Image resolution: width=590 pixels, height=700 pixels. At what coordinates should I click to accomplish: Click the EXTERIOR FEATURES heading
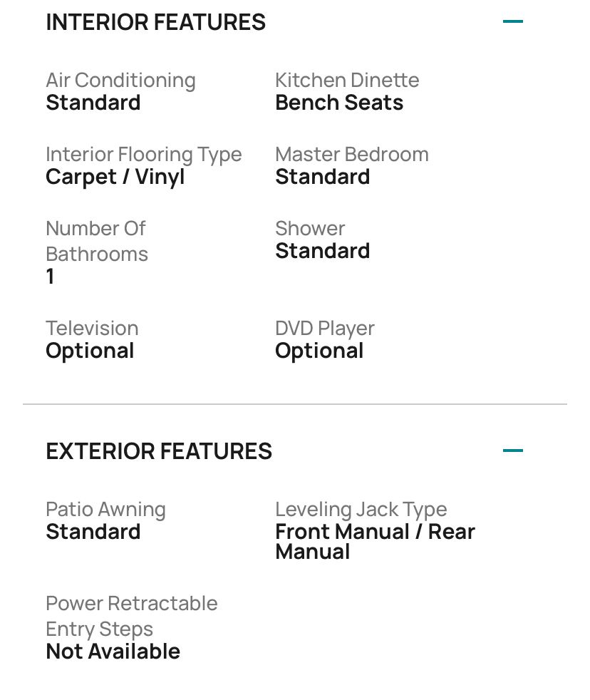[159, 451]
